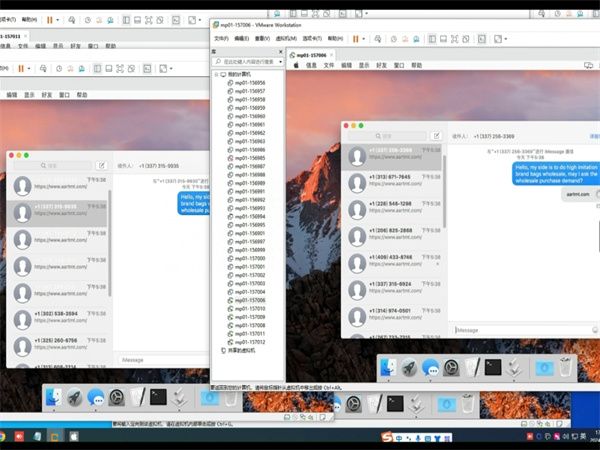The image size is (600, 450).
Task: Click the compose new message icon
Action: tap(436, 136)
